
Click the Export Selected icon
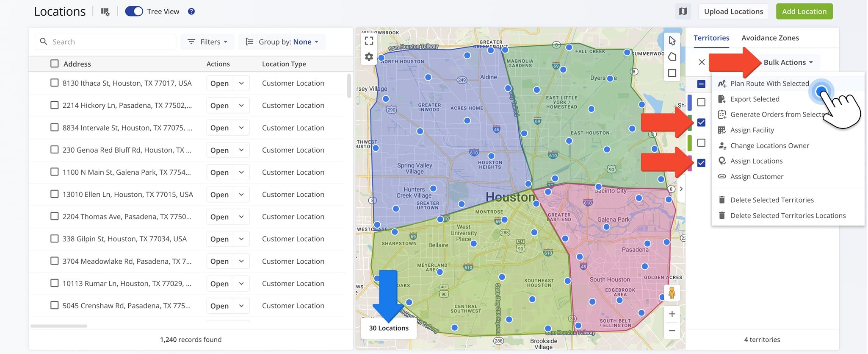tap(722, 99)
